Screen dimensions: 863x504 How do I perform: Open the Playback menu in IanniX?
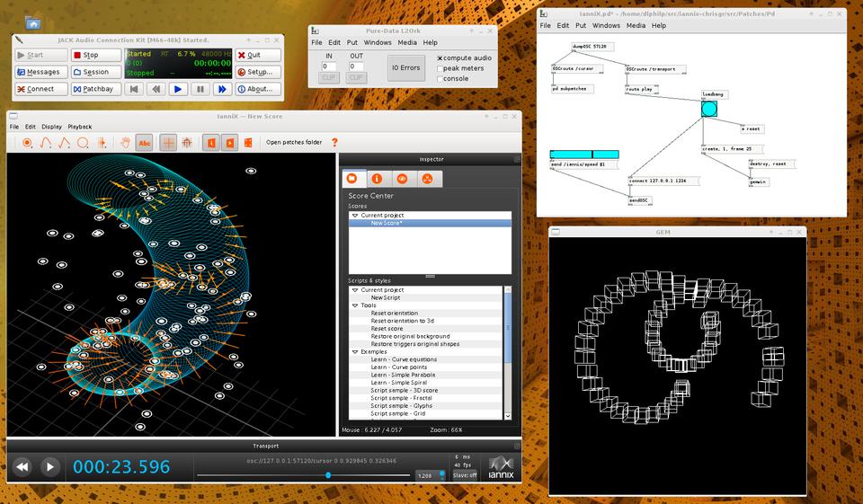point(79,127)
